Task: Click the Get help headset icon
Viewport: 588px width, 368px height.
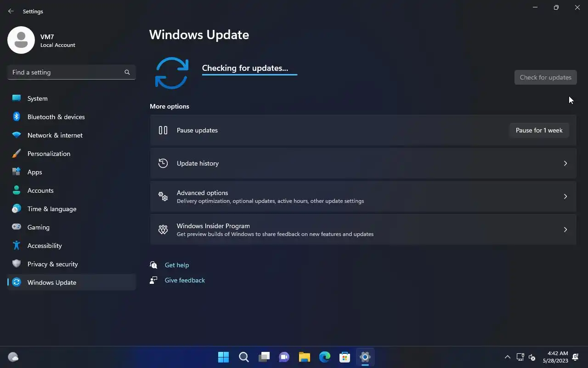Action: (153, 265)
